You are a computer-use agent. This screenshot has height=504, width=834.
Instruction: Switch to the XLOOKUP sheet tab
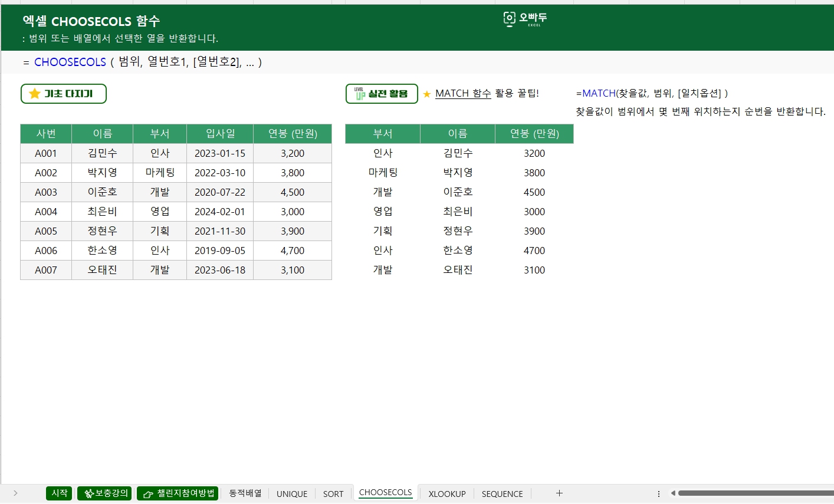click(447, 494)
